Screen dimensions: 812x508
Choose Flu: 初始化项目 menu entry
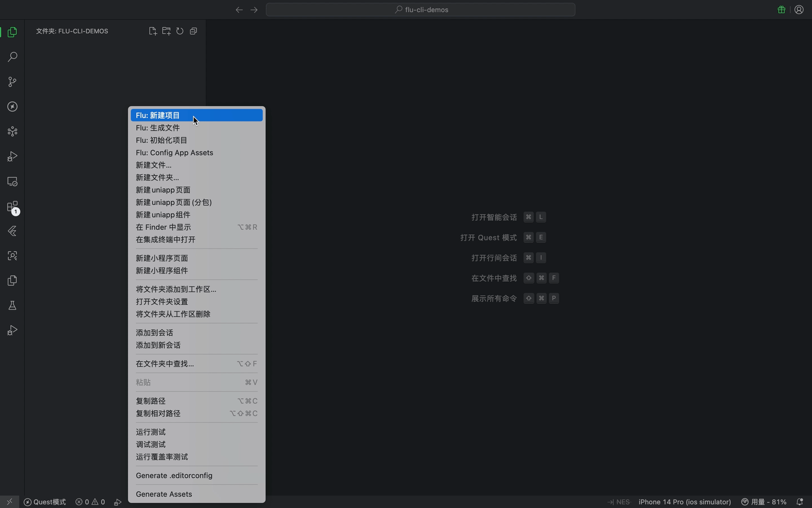point(197,140)
